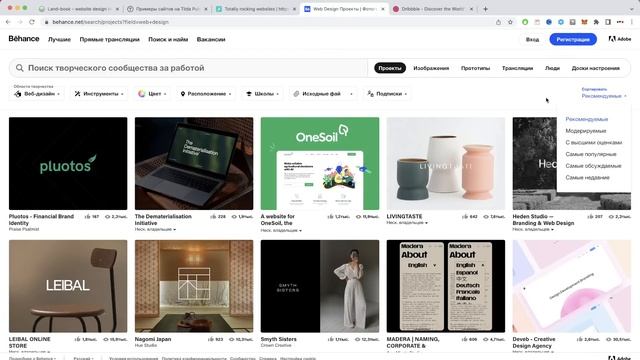The image size is (640, 360).
Task: Click the Вход login button
Action: pos(532,40)
